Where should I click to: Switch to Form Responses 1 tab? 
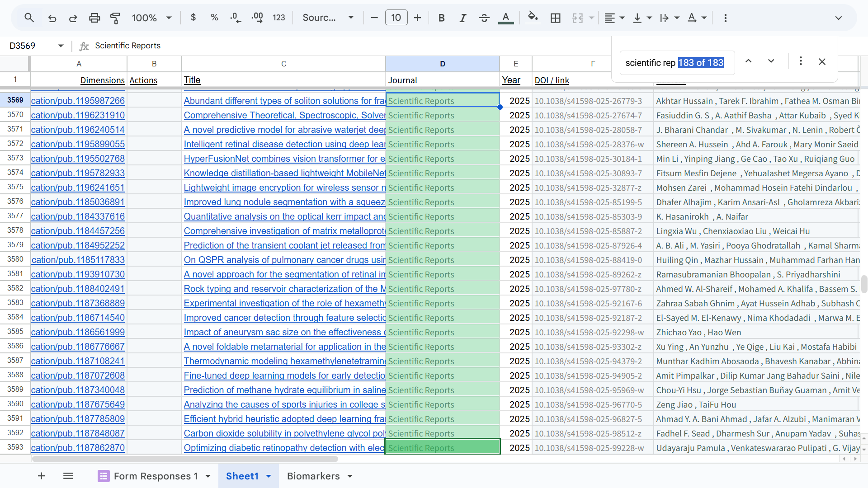156,476
